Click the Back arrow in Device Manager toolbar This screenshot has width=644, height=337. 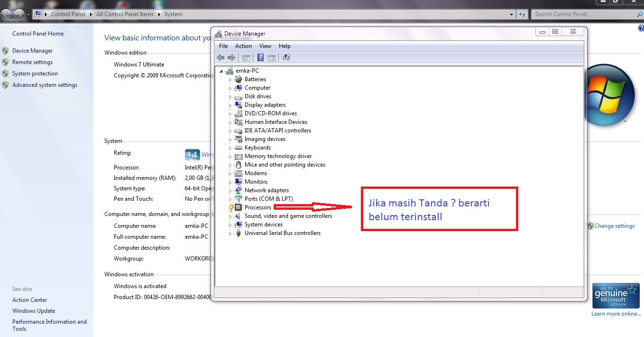221,57
